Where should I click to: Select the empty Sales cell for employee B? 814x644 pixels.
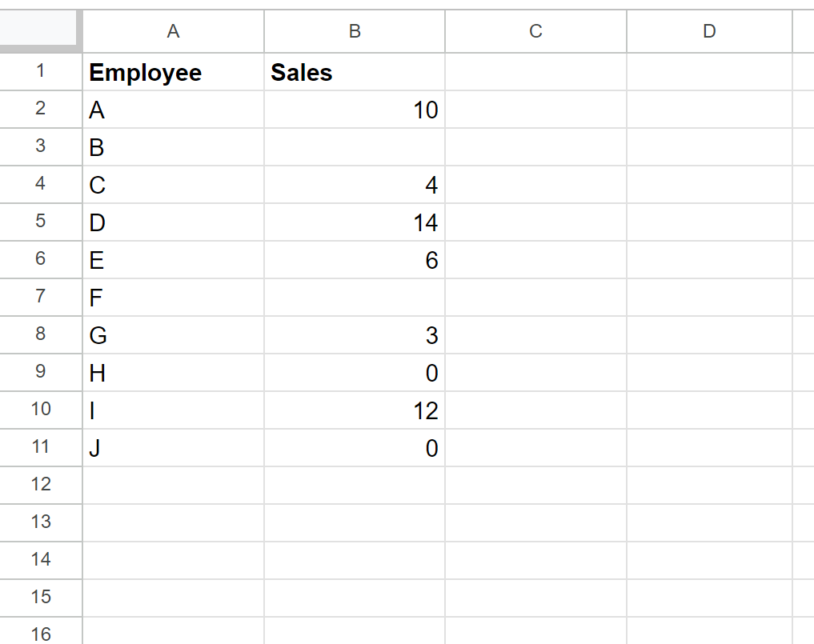355,147
